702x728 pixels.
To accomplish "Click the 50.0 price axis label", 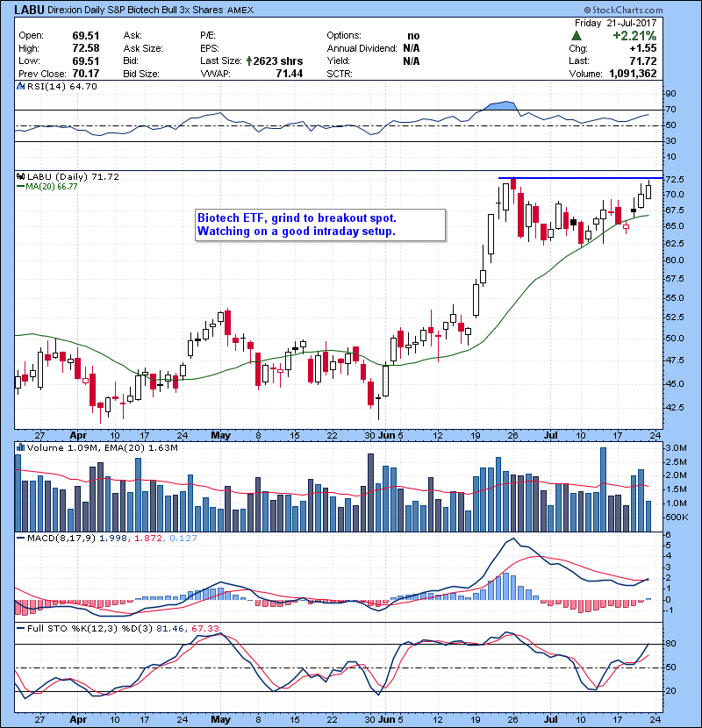I will [675, 338].
